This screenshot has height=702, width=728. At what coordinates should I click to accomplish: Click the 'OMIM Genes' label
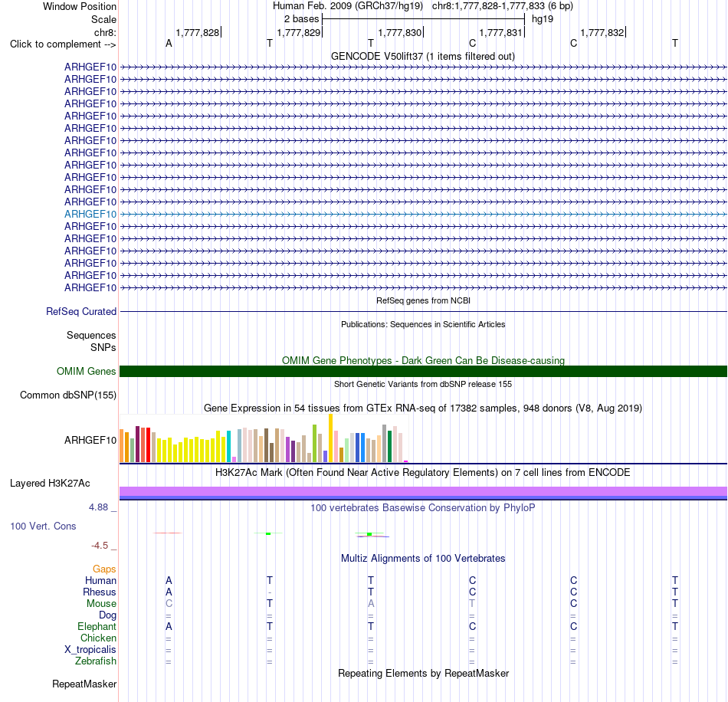pyautogui.click(x=86, y=371)
